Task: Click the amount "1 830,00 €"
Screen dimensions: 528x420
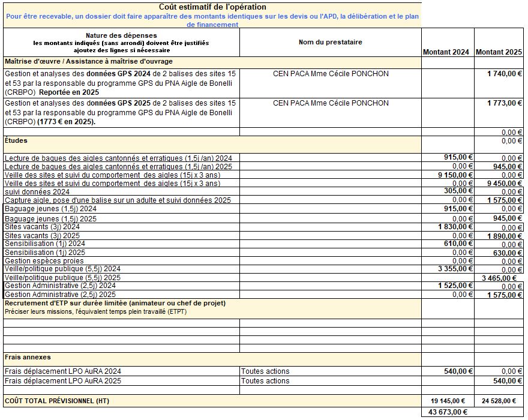Action: 455,227
